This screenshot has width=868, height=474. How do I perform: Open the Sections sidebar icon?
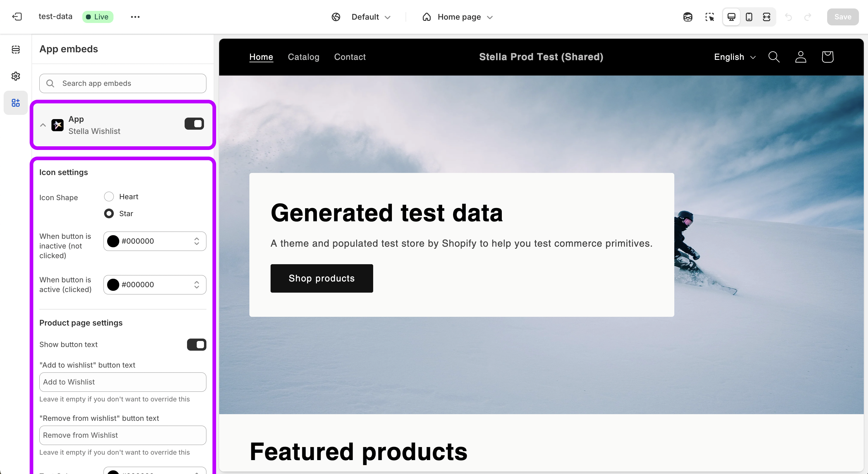[15, 50]
